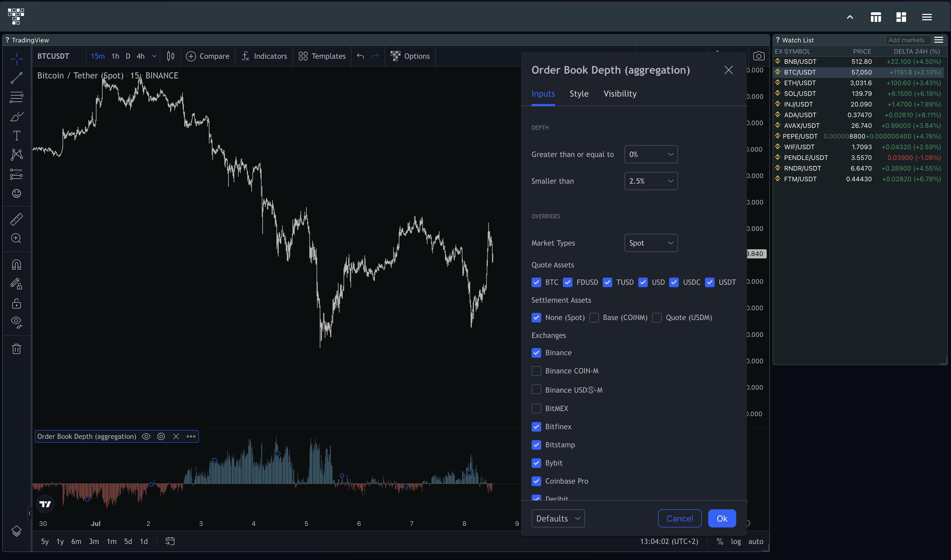Toggle the Magnet mode icon
951x560 pixels.
point(16,265)
